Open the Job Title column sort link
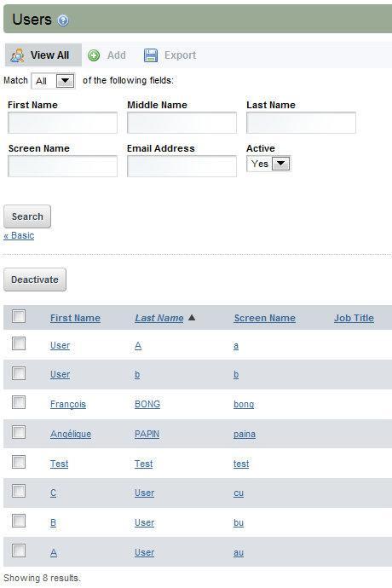The height and width of the screenshot is (588, 392). click(354, 318)
